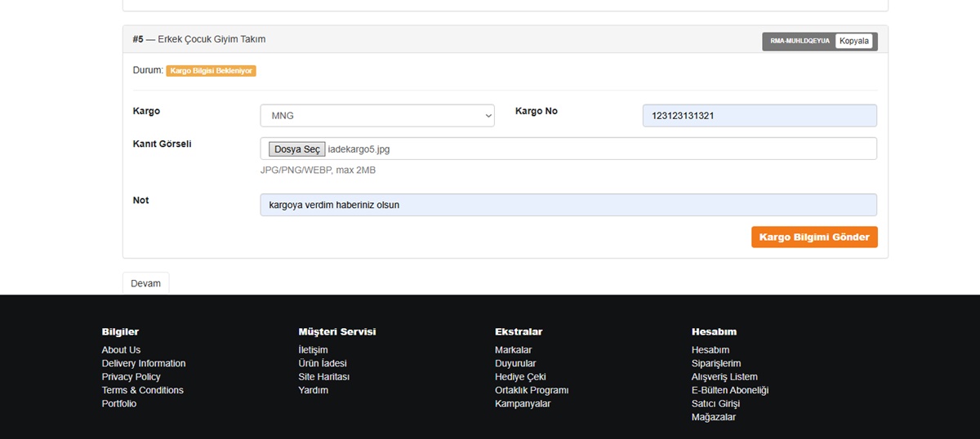View Terms & Conditions link
Screen dimensions: 980x439
pos(142,390)
